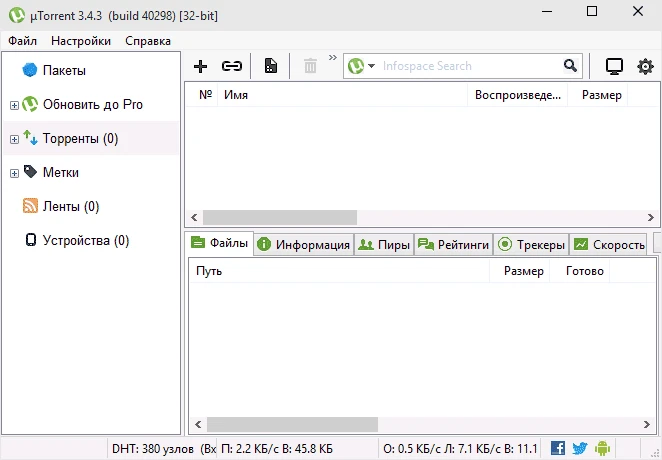Open the Настройки menu
662x460 pixels.
81,41
